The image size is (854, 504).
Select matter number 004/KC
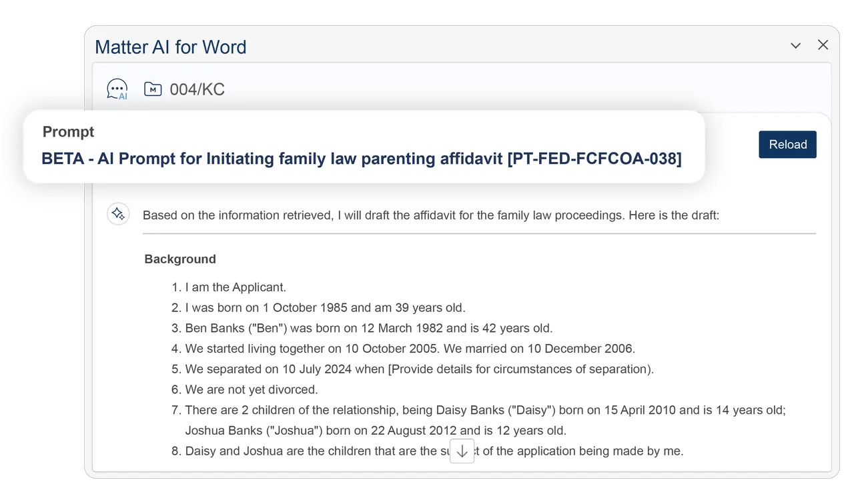(197, 89)
